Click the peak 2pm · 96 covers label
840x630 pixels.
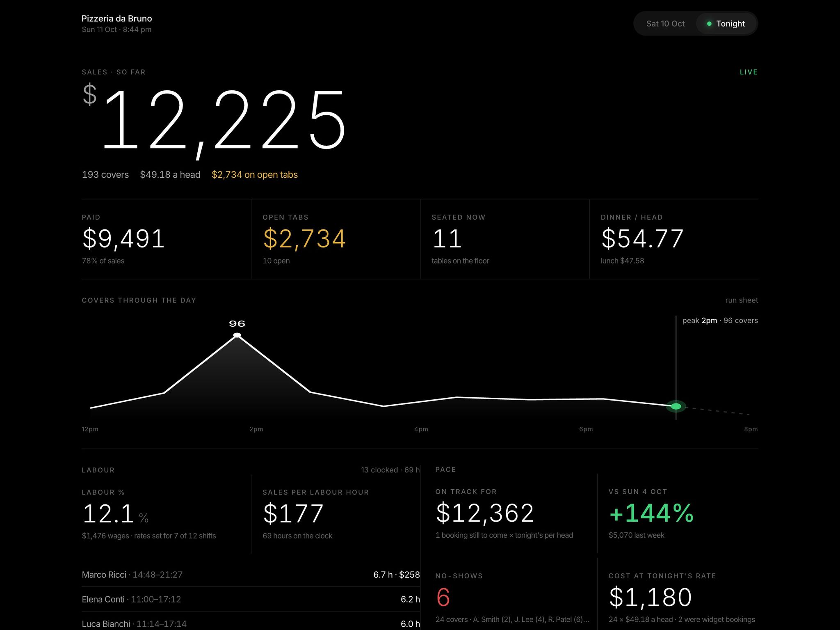720,321
